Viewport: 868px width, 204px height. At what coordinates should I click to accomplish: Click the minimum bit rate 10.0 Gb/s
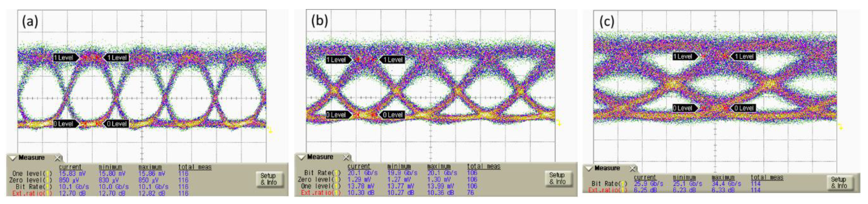tap(114, 187)
